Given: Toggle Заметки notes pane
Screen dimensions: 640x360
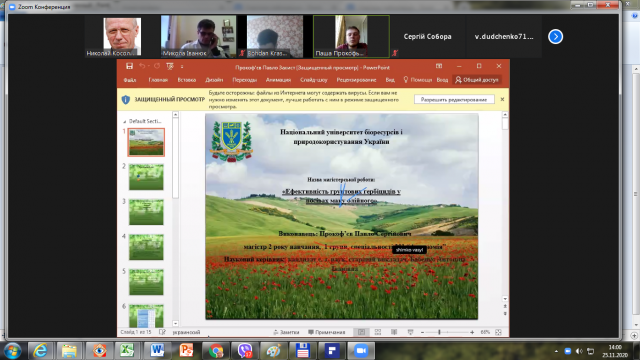Looking at the screenshot, I should pos(286,332).
